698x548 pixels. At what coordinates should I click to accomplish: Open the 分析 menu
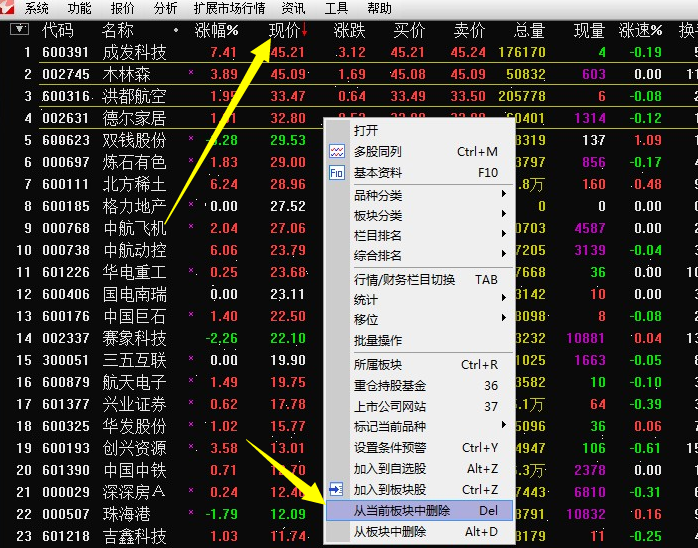165,8
